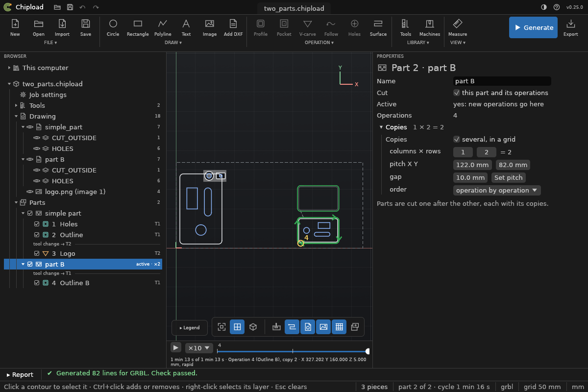Open the ×10 playback speed dropdown

[x=199, y=348]
